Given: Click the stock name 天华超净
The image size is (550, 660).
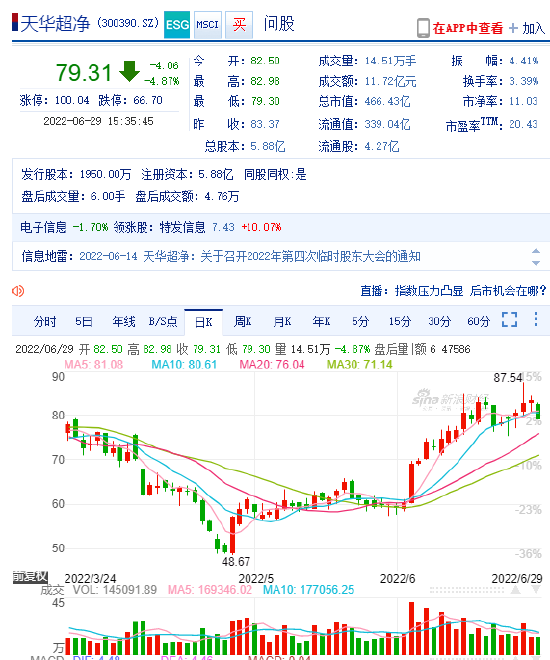Looking at the screenshot, I should tap(55, 24).
